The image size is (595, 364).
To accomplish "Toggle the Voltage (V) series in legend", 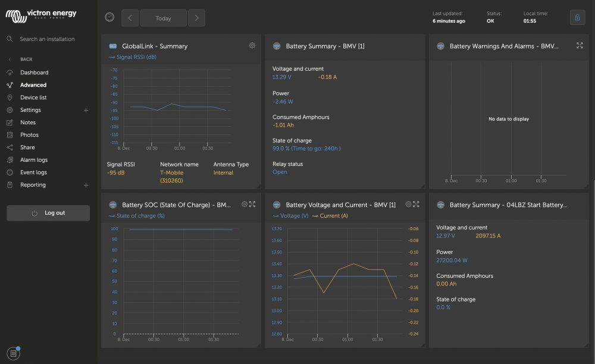I will pos(290,216).
